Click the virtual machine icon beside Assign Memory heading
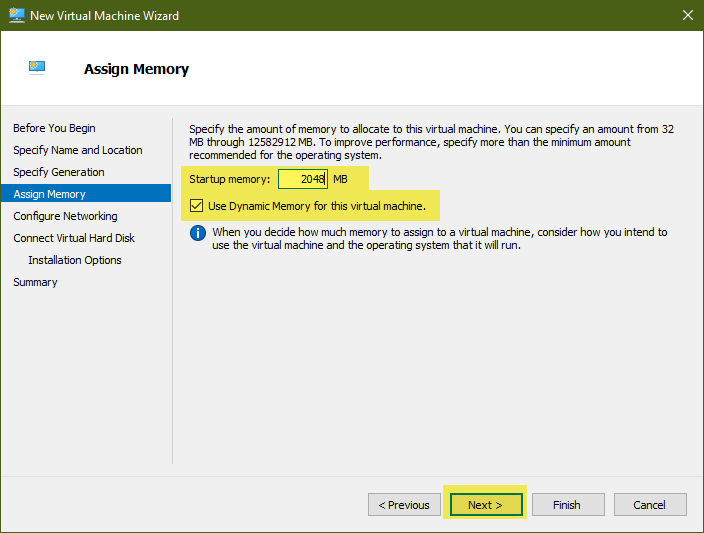The width and height of the screenshot is (704, 533). (x=37, y=67)
